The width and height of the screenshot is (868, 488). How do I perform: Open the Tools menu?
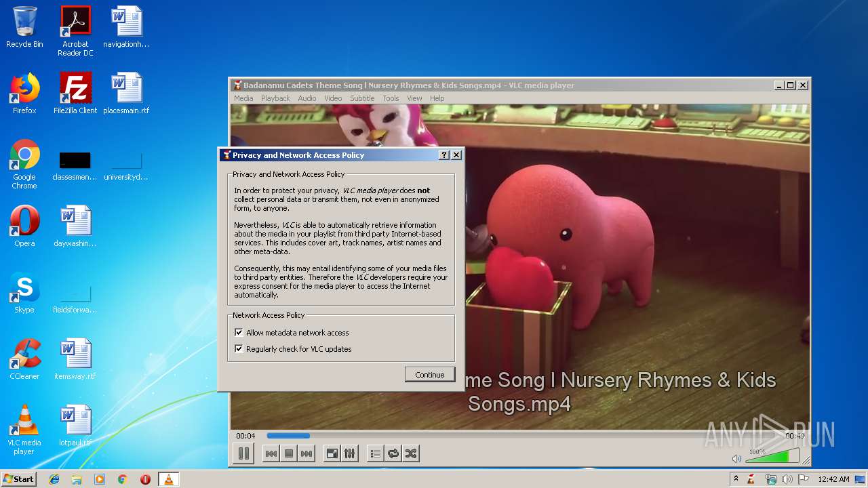[391, 98]
